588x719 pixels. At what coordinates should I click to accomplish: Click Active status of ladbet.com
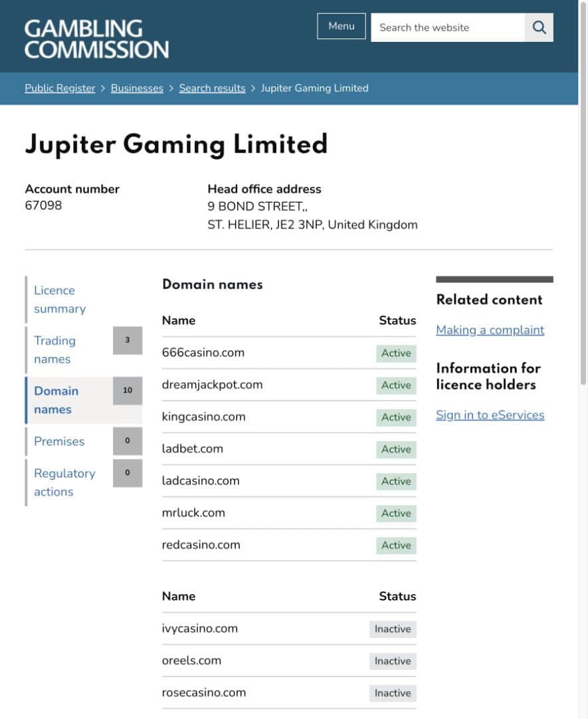397,449
